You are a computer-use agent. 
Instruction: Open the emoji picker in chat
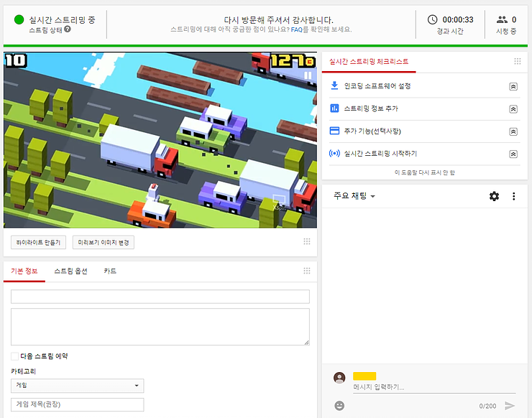click(x=339, y=406)
